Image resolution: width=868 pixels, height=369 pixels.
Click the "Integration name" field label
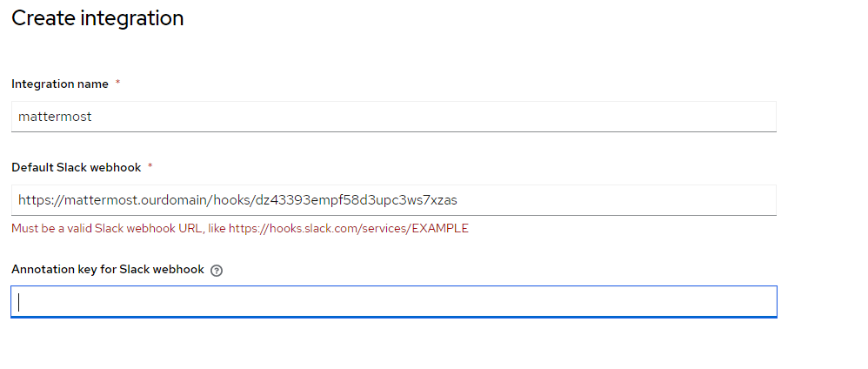(x=60, y=84)
